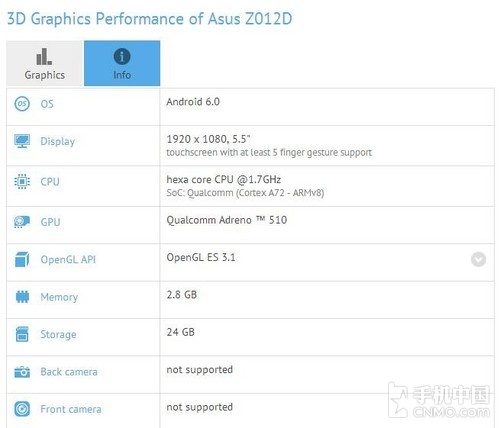The height and width of the screenshot is (428, 500).
Task: Click the Qualcomm Adreno 510 GPU value
Action: 227,220
